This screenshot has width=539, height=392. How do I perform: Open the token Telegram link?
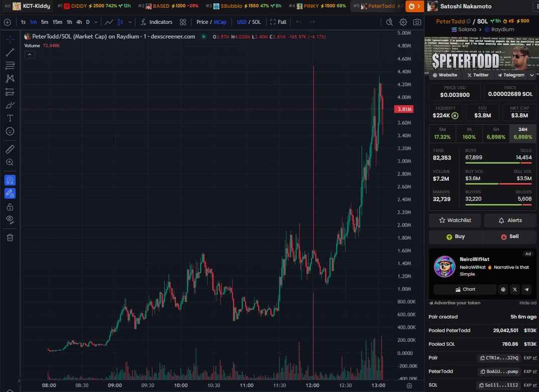click(511, 75)
